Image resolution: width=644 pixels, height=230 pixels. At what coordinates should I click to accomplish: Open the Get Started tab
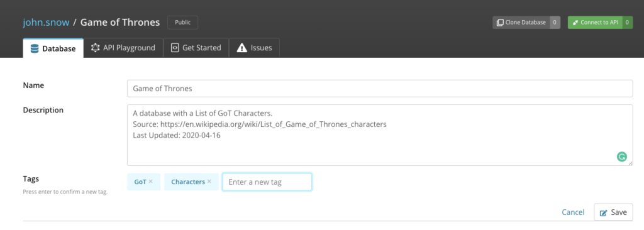pos(196,48)
